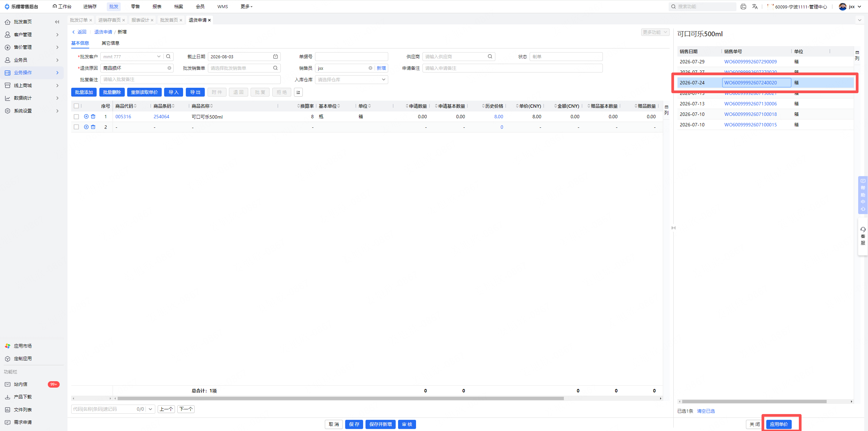The height and width of the screenshot is (431, 868).
Task: Switch to the 其它信息 tab
Action: click(x=111, y=43)
